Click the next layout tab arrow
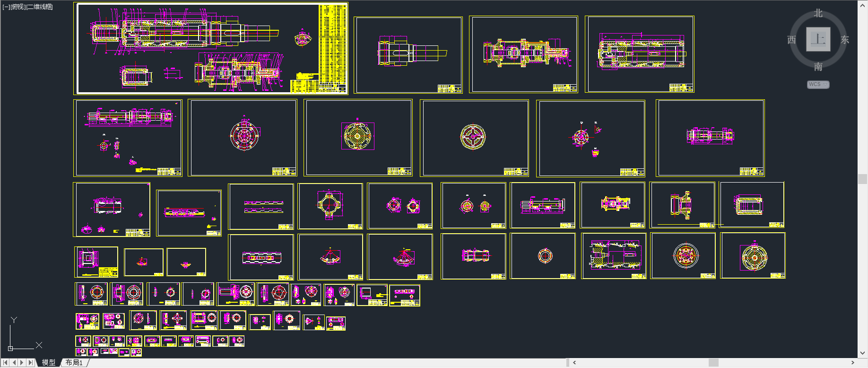The image size is (868, 368). pyautogui.click(x=22, y=362)
